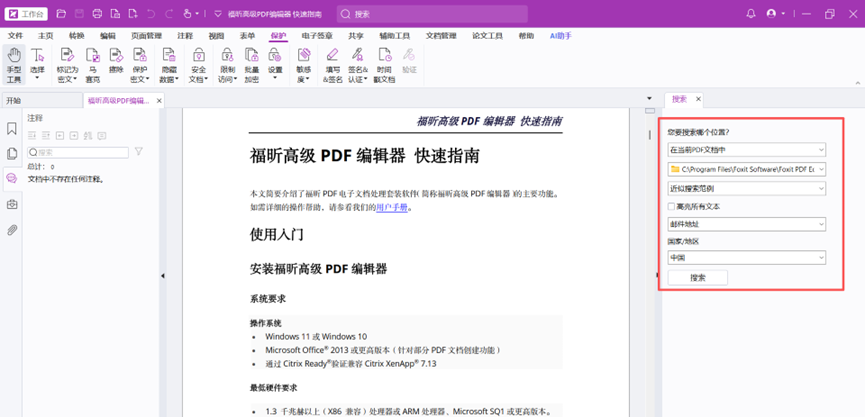This screenshot has width=865, height=417.
Task: Open the pages thumbnail panel icon
Action: (x=12, y=153)
